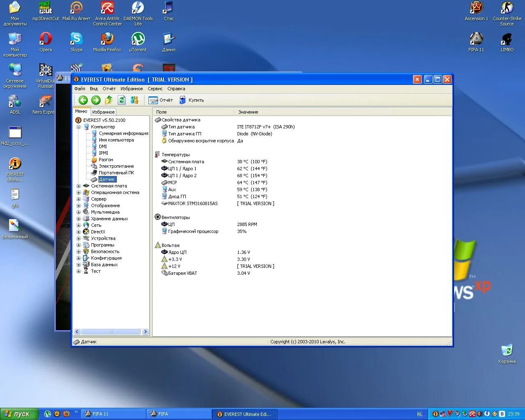Open the Файл menu
Screen dimensions: 525x420
(80, 89)
